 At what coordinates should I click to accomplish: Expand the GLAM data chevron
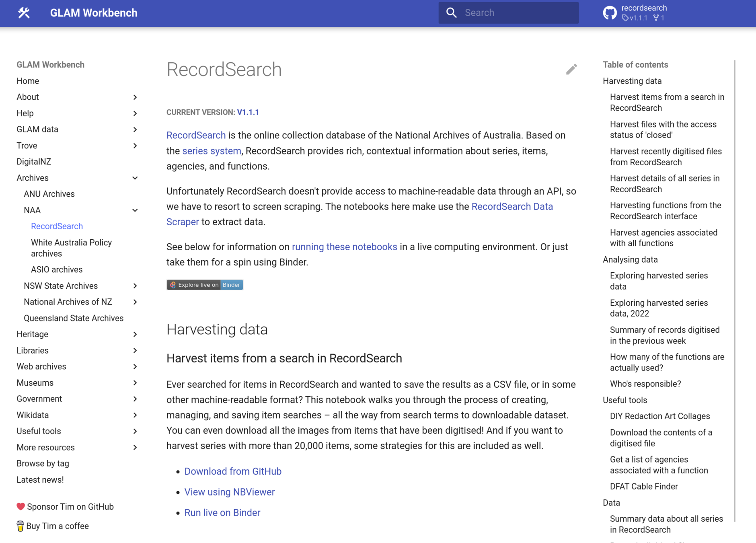(135, 130)
